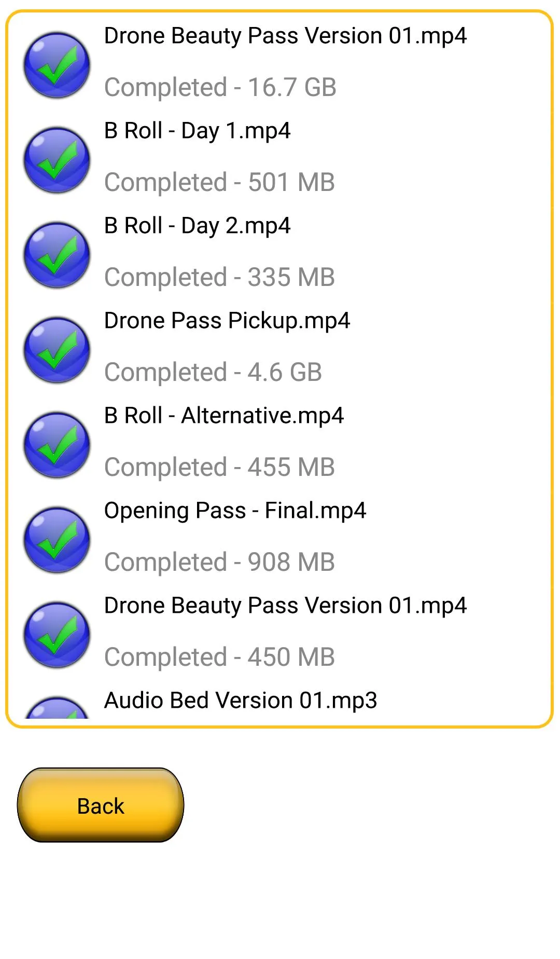560x959 pixels.
Task: Click status text Completed - 335 MB
Action: 219,278
